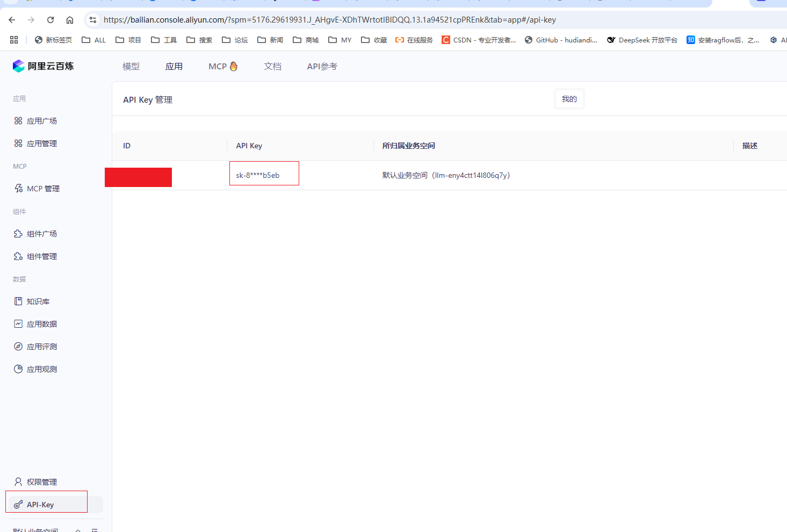Go back with browser back arrow
This screenshot has width=787, height=532.
12,20
